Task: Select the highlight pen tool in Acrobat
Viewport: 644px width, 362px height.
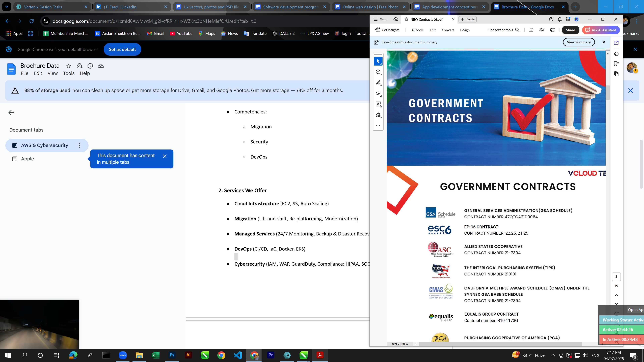Action: point(378,83)
